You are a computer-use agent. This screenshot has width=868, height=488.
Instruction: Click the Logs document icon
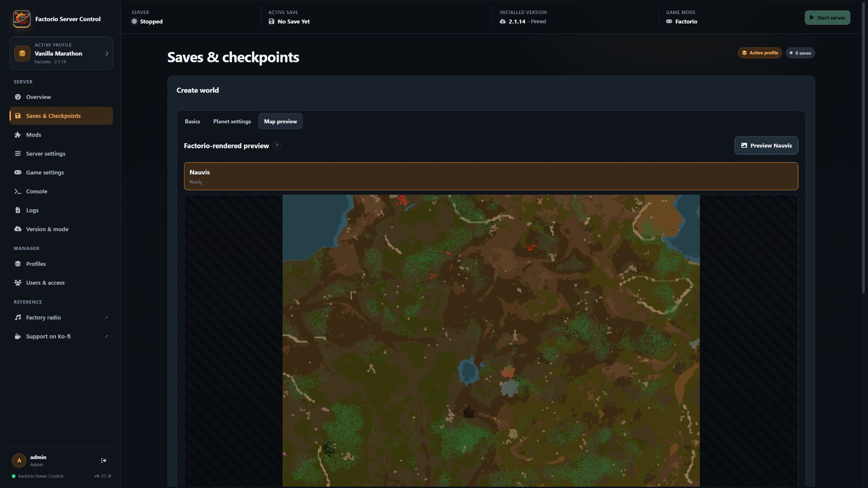(x=18, y=210)
